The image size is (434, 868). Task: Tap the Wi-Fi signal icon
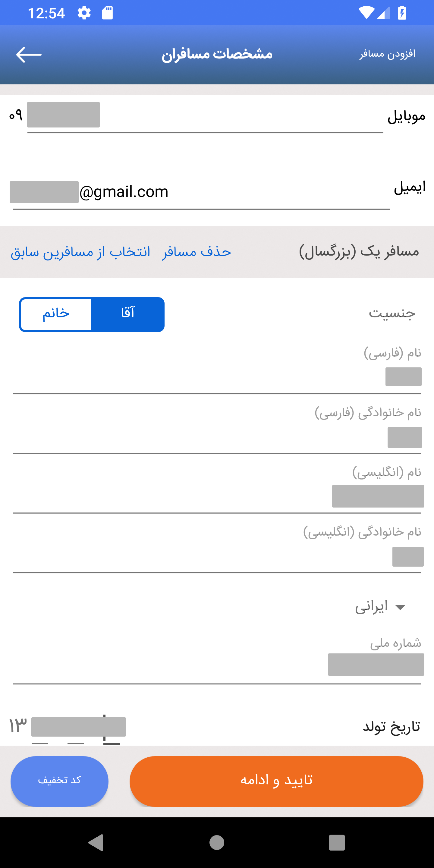tap(366, 13)
